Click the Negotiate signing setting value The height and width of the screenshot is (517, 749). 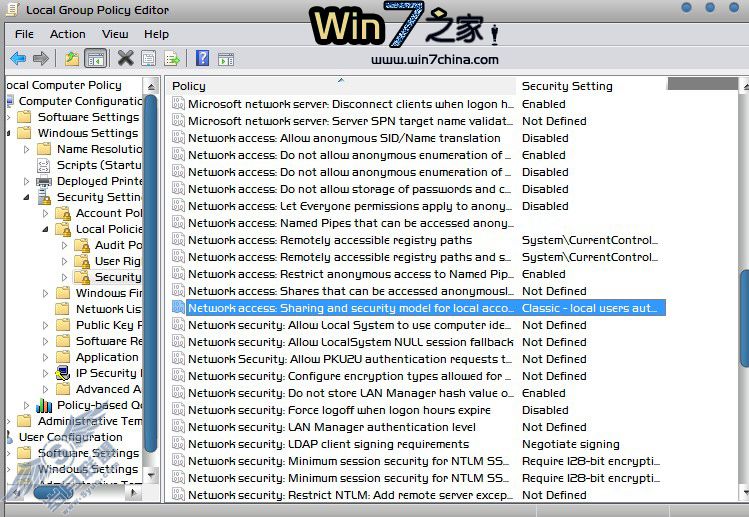click(570, 444)
